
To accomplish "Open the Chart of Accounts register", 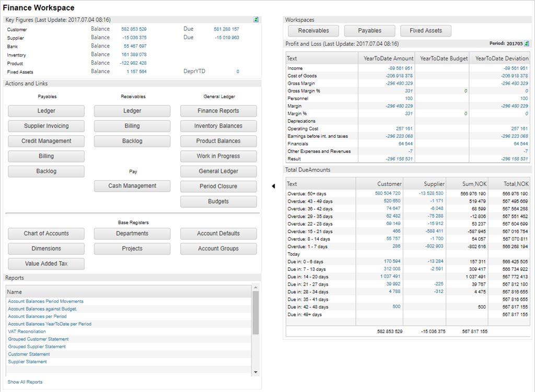I will pos(46,233).
